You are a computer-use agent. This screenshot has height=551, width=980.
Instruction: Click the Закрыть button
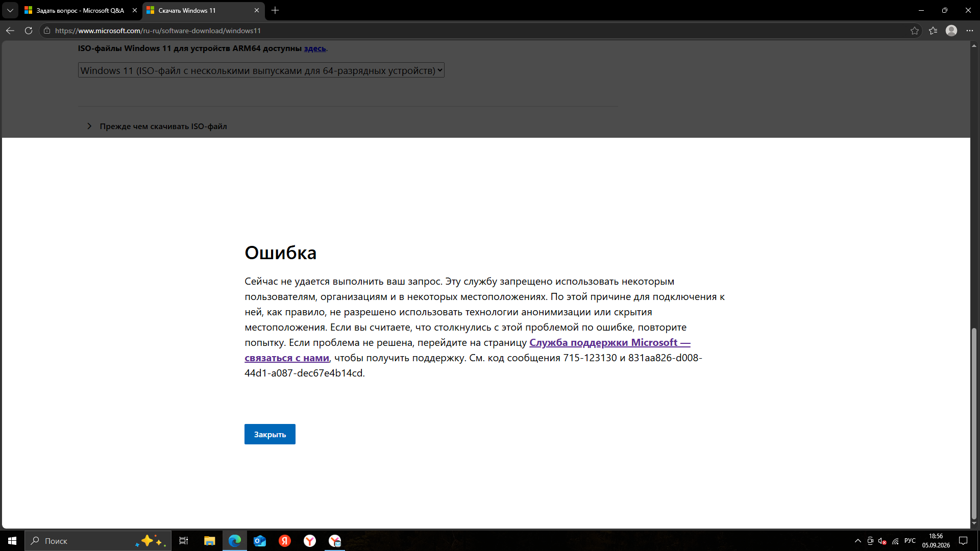click(x=270, y=434)
